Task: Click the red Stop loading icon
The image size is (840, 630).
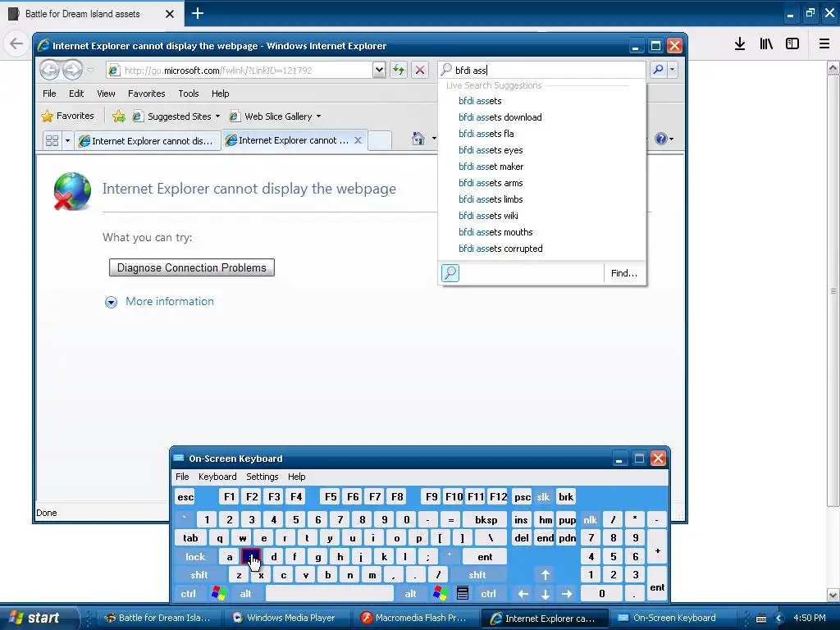Action: pos(420,70)
